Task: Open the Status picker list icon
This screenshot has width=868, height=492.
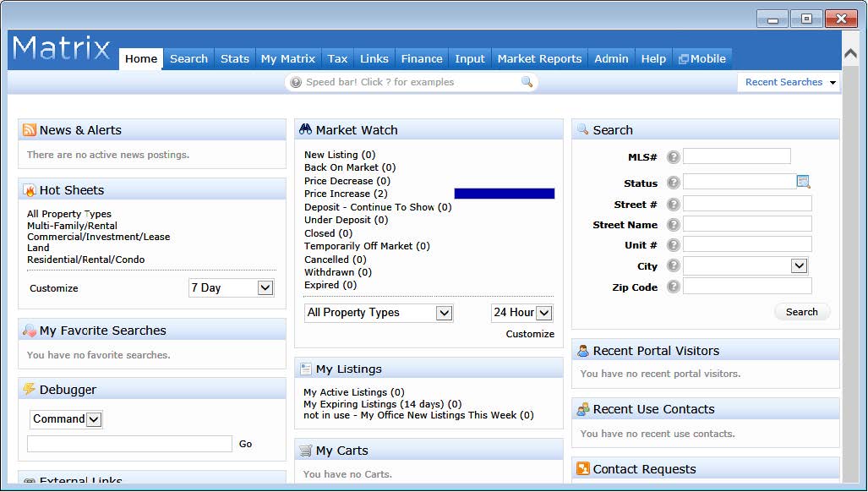Action: 803,182
